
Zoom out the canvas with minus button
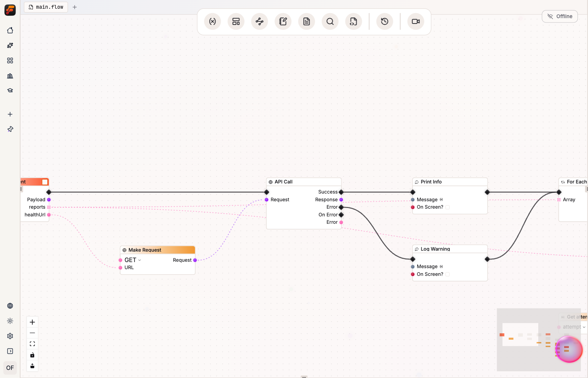coord(32,333)
